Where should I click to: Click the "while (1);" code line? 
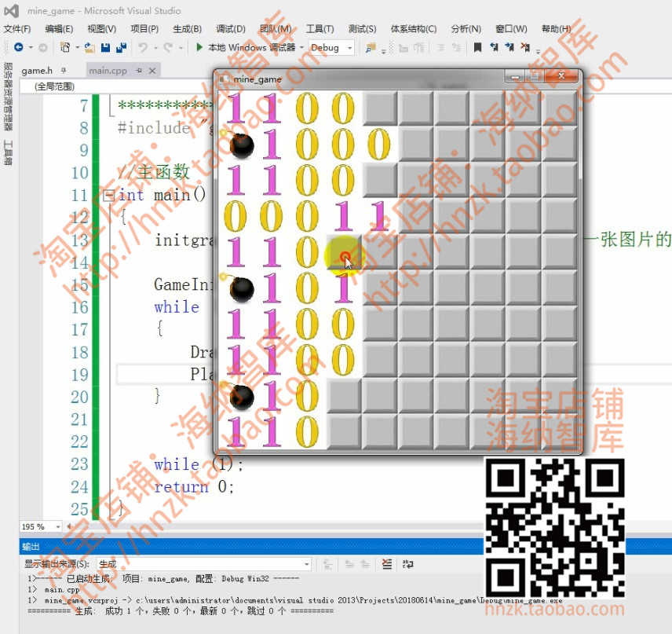tap(199, 464)
